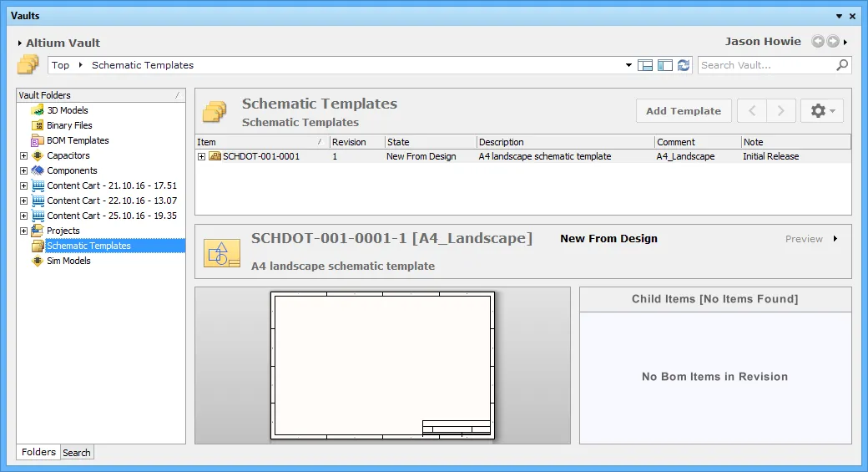
Task: Sort by the Item column header
Action: coord(262,142)
